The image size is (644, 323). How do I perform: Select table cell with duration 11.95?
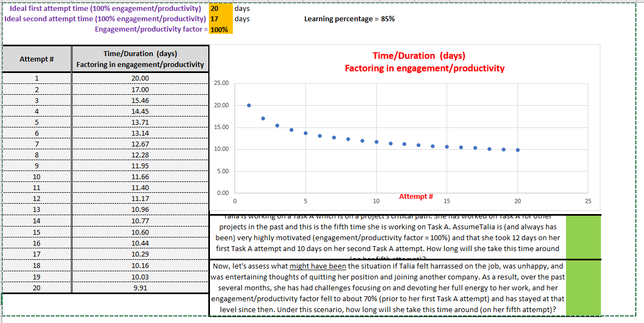(x=140, y=166)
